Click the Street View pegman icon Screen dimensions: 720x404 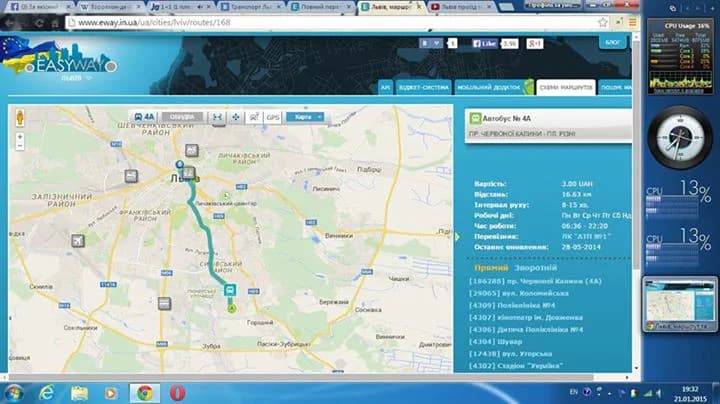[20, 118]
